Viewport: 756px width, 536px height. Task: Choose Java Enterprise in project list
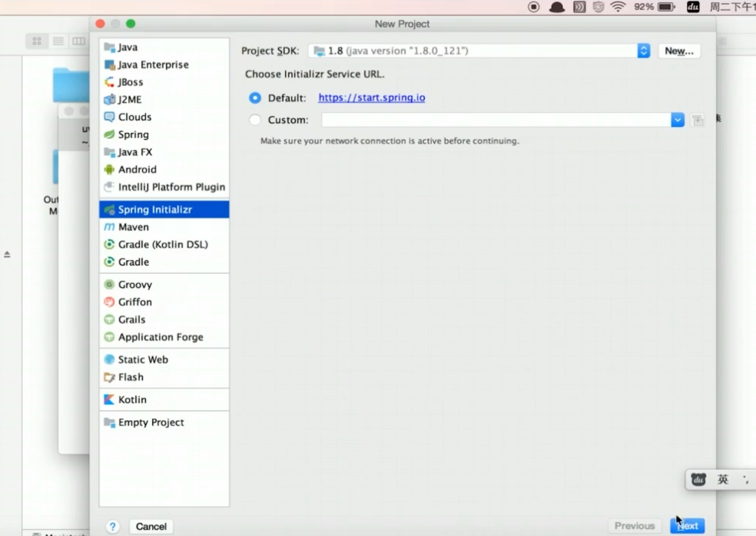(164, 65)
